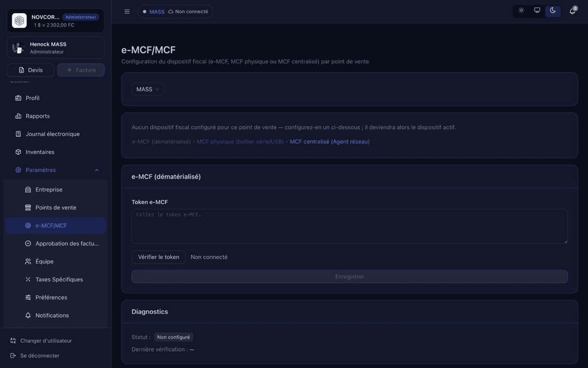Screen dimensions: 588x368
Task: Open Journal électronique page
Action: (x=55, y=134)
